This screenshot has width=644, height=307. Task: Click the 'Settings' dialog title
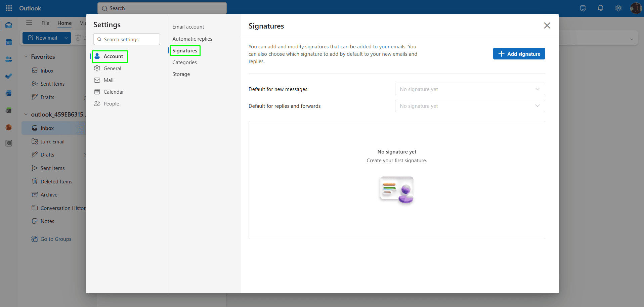click(x=107, y=25)
